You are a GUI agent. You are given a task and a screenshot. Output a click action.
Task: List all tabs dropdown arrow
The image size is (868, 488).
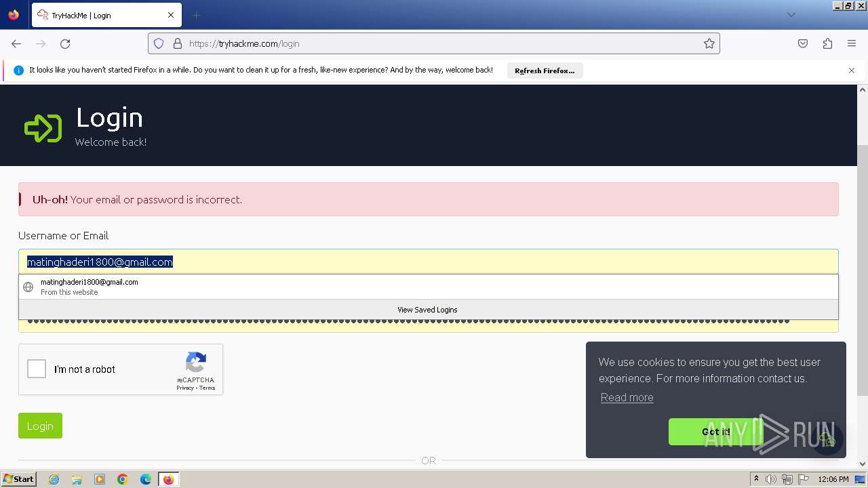coord(791,15)
